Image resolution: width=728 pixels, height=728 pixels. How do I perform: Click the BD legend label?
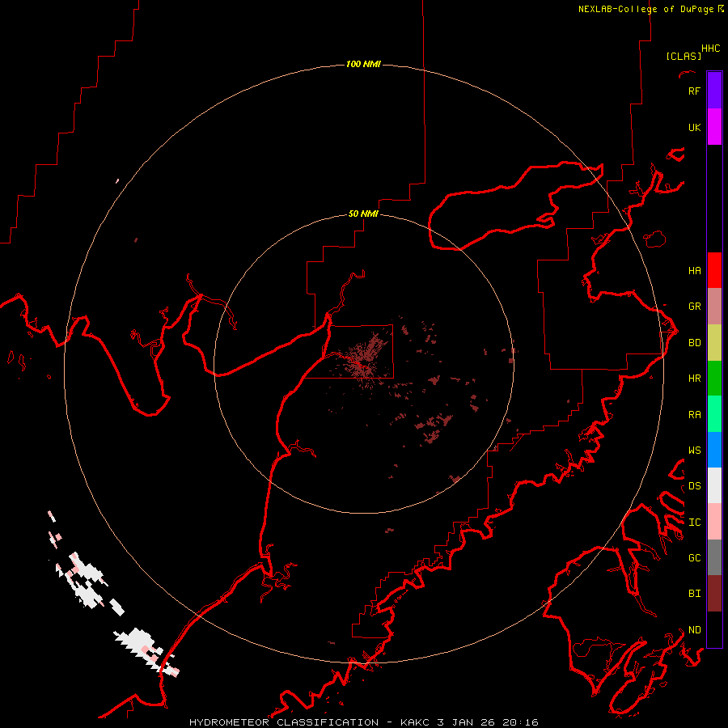pos(694,343)
